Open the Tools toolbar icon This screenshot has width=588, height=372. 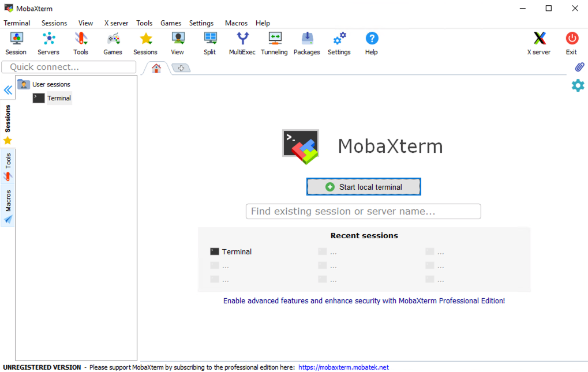pyautogui.click(x=80, y=40)
